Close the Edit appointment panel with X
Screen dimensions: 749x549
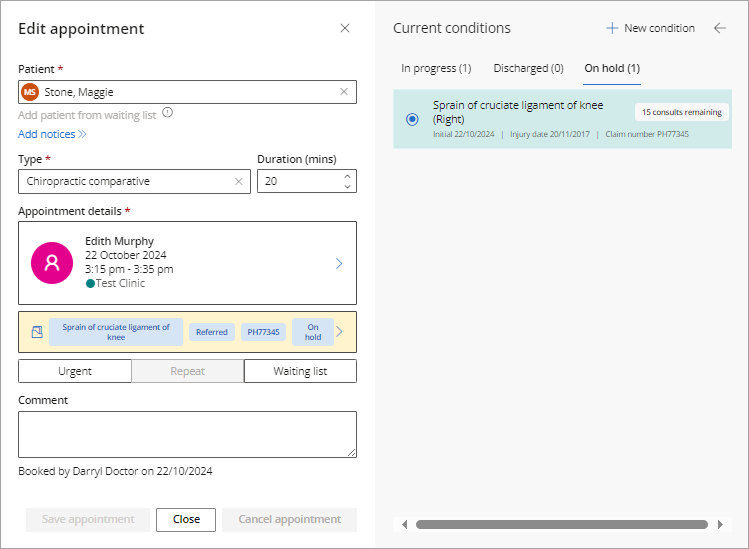pos(345,28)
